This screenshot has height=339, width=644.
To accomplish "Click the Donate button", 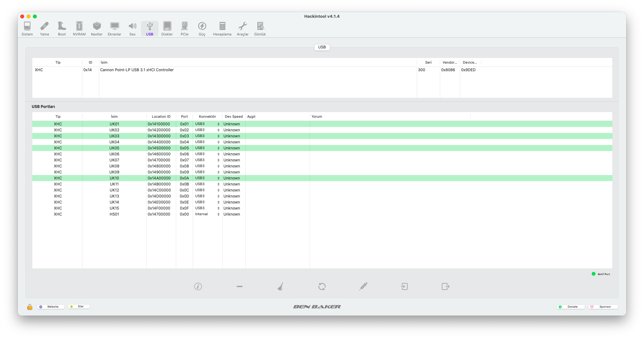I will (x=570, y=307).
